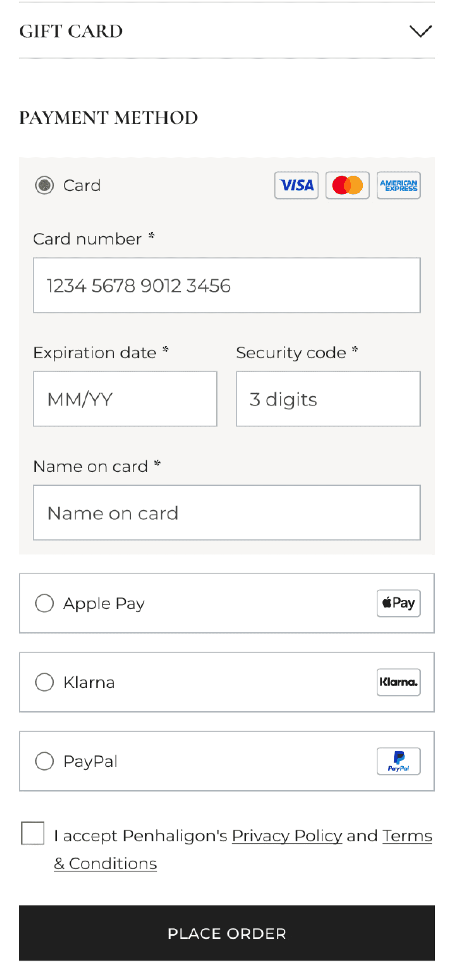This screenshot has height=980, width=453.
Task: Click the Klarna logo badge
Action: 398,682
